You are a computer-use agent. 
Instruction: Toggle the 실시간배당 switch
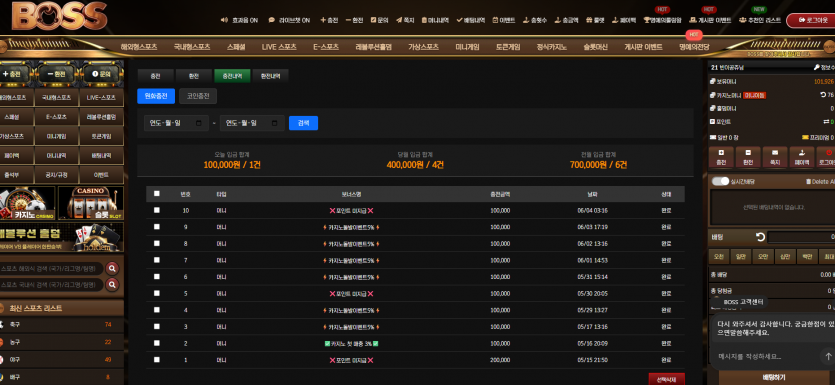[x=720, y=182]
